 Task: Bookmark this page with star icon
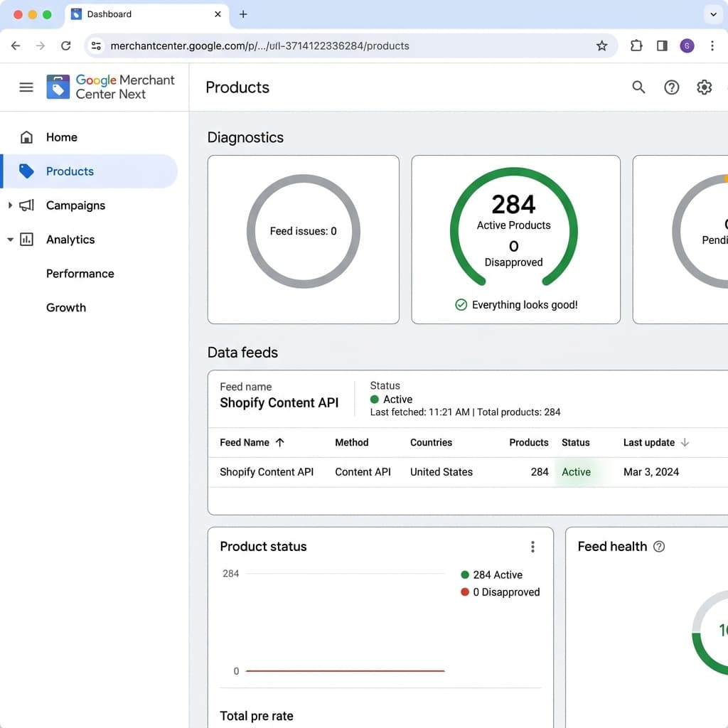tap(601, 45)
